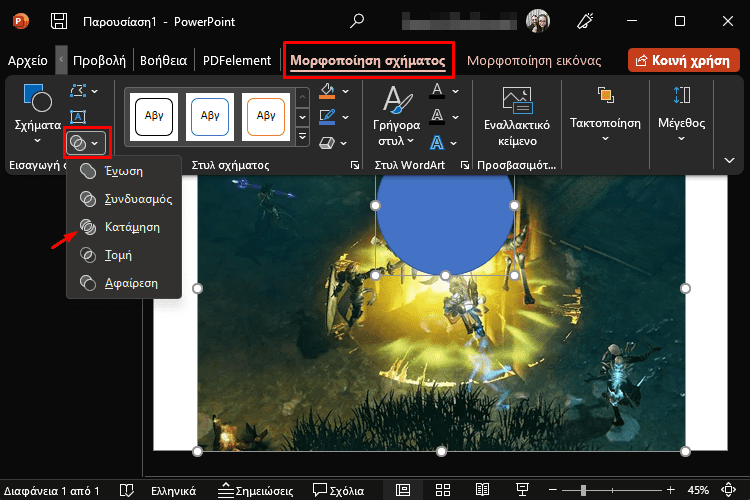
Task: Apply the orange outline shape style
Action: click(266, 116)
